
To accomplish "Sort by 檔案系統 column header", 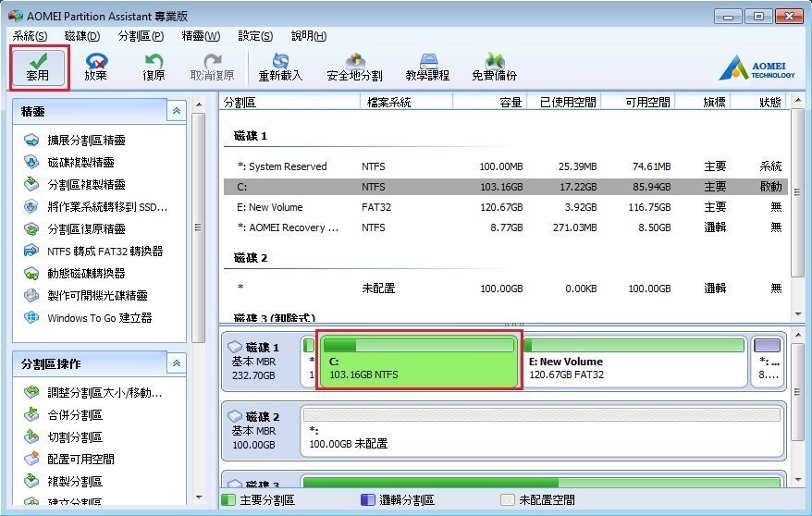I will coord(407,102).
